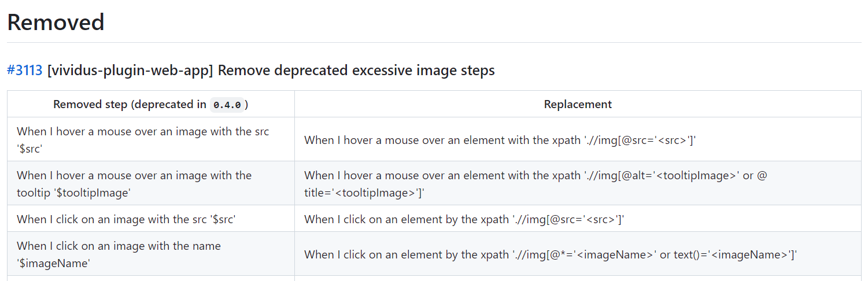Viewport: 868px width, 281px height.
Task: Click the 0.4.0 version code badge
Action: (228, 105)
